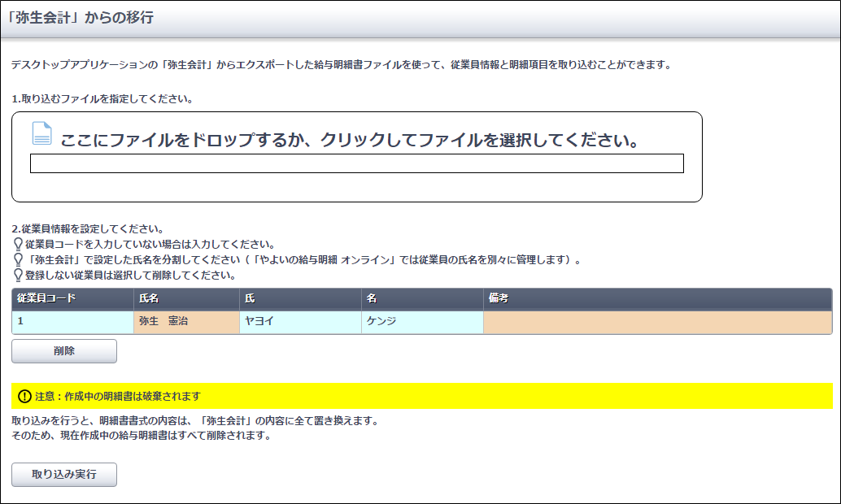Click the blue document file icon
This screenshot has height=504, width=841.
click(41, 133)
